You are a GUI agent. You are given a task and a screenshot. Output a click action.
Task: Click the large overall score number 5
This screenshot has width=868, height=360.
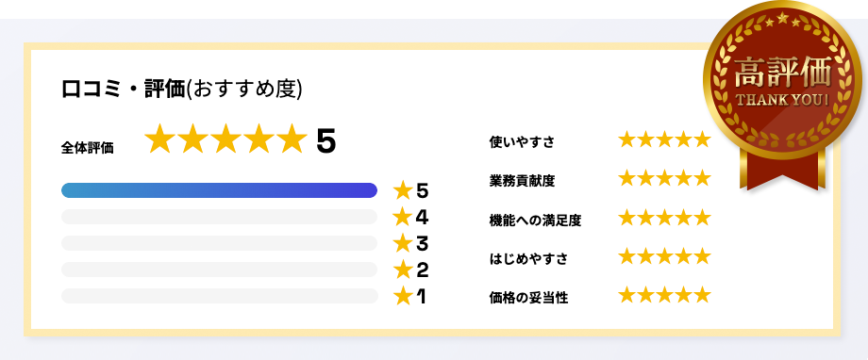point(326,141)
